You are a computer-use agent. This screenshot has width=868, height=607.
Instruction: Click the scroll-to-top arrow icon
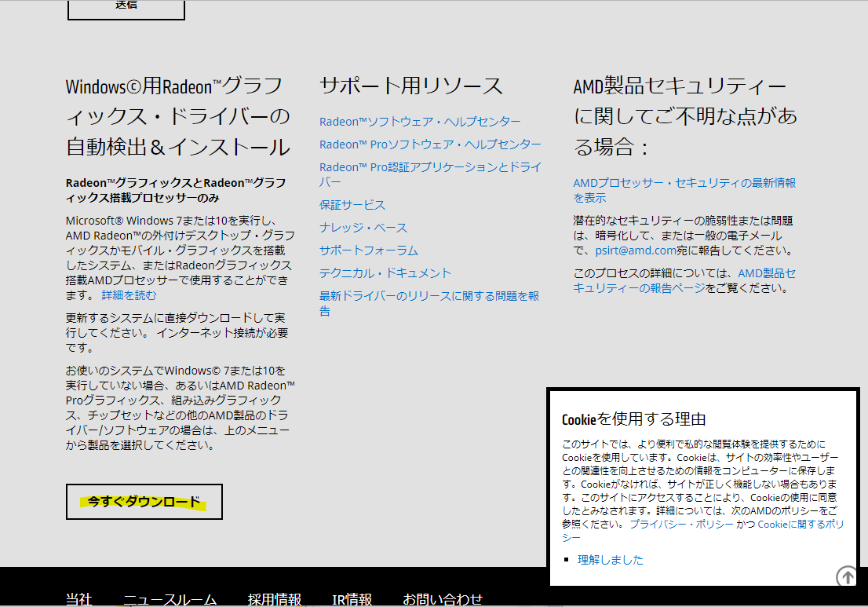tap(847, 576)
